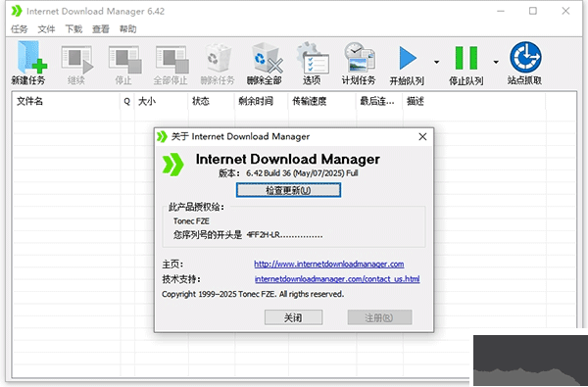588x387 pixels.
Task: Start queue with 开始队列 play icon
Action: click(x=408, y=58)
